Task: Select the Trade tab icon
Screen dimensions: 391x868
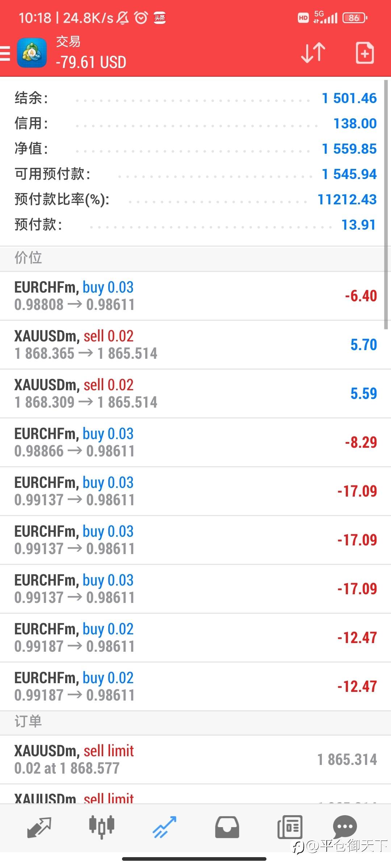Action: point(164,827)
